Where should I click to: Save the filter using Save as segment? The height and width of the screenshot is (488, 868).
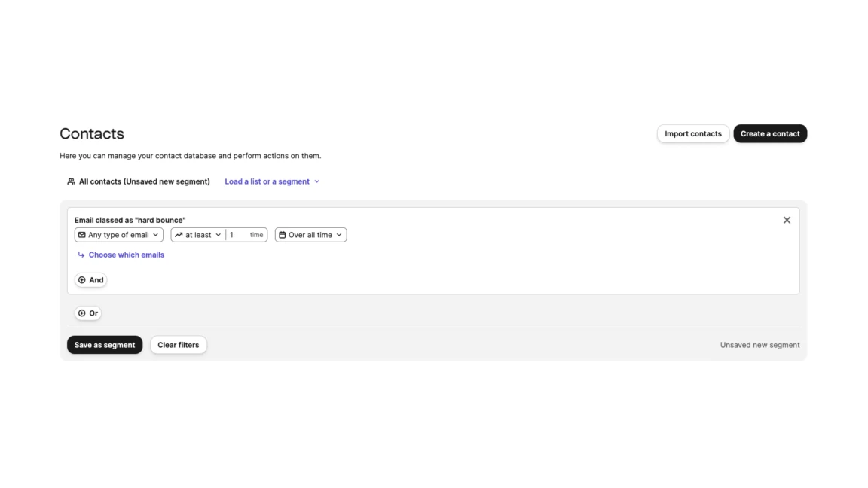point(105,345)
